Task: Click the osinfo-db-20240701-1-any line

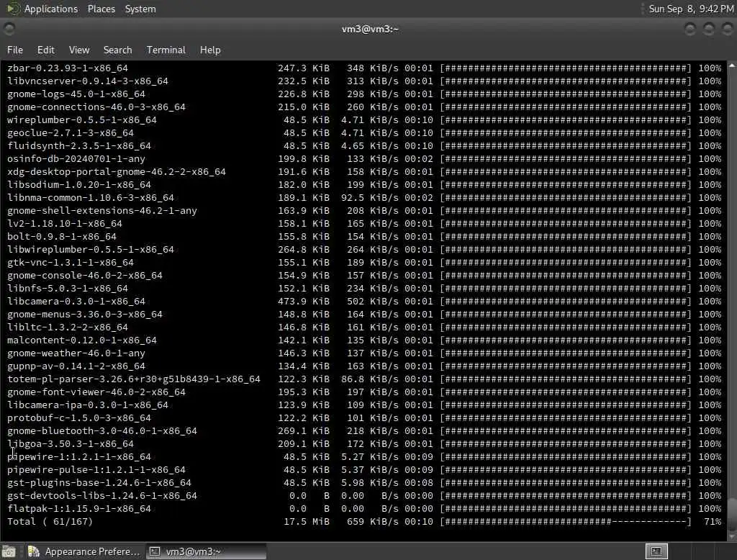Action: (x=364, y=158)
